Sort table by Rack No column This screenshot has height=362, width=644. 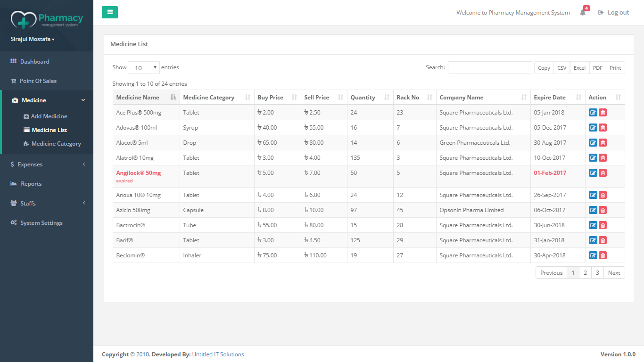(x=415, y=98)
